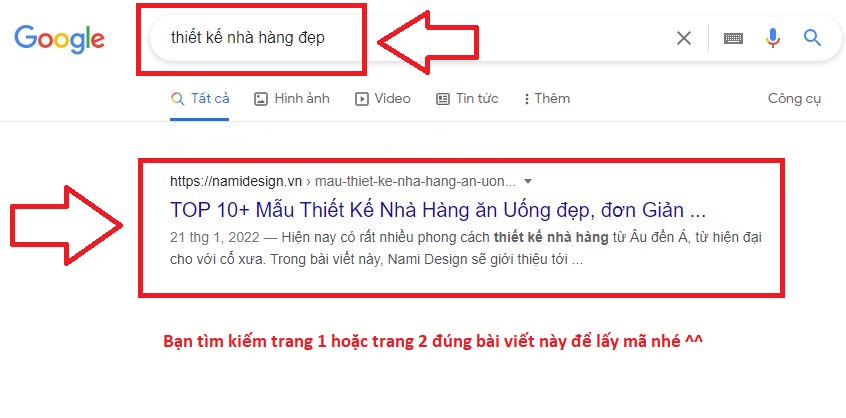Submit search with magnifying glass icon
Image resolution: width=846 pixels, height=418 pixels.
pyautogui.click(x=812, y=38)
